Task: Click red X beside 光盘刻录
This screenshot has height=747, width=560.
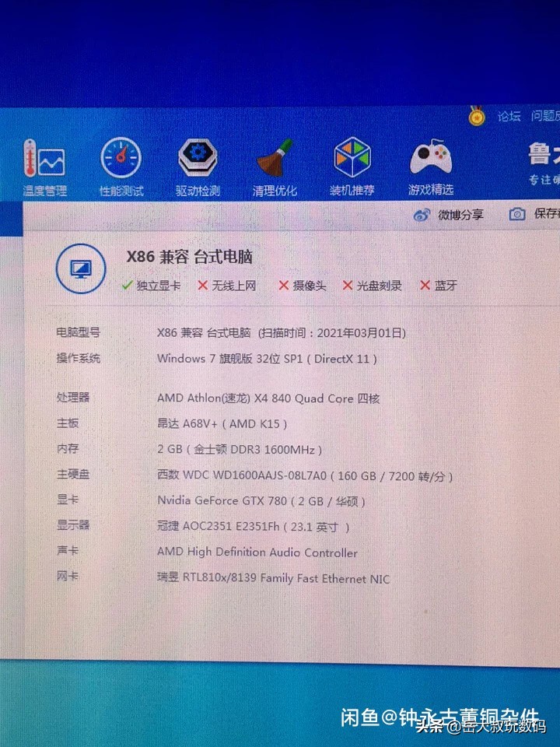Action: 348,285
